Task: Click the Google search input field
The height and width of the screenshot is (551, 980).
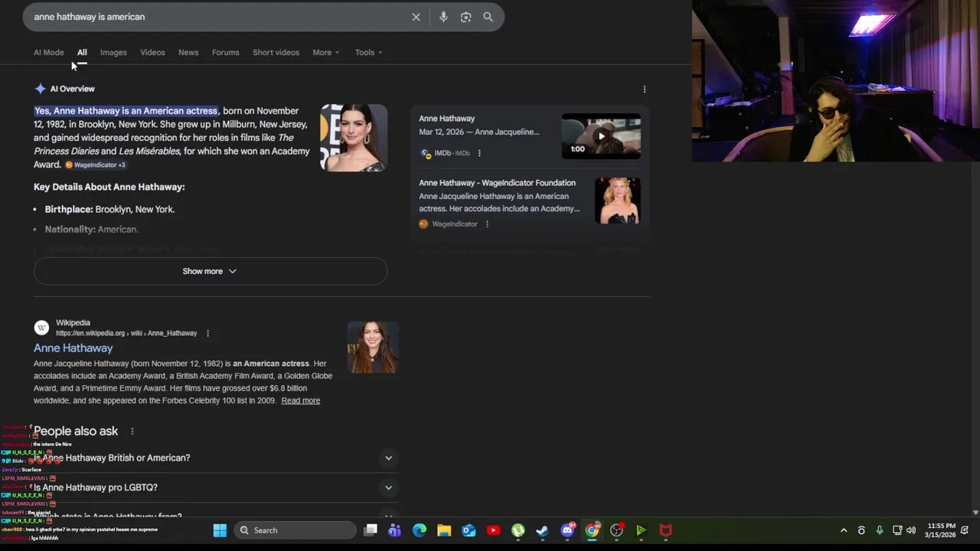Action: tap(218, 17)
